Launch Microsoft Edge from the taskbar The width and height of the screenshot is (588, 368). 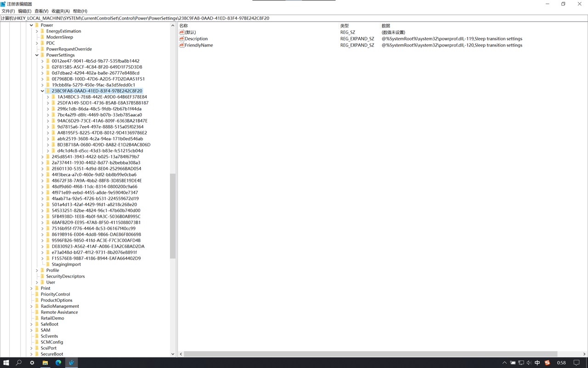tap(58, 362)
